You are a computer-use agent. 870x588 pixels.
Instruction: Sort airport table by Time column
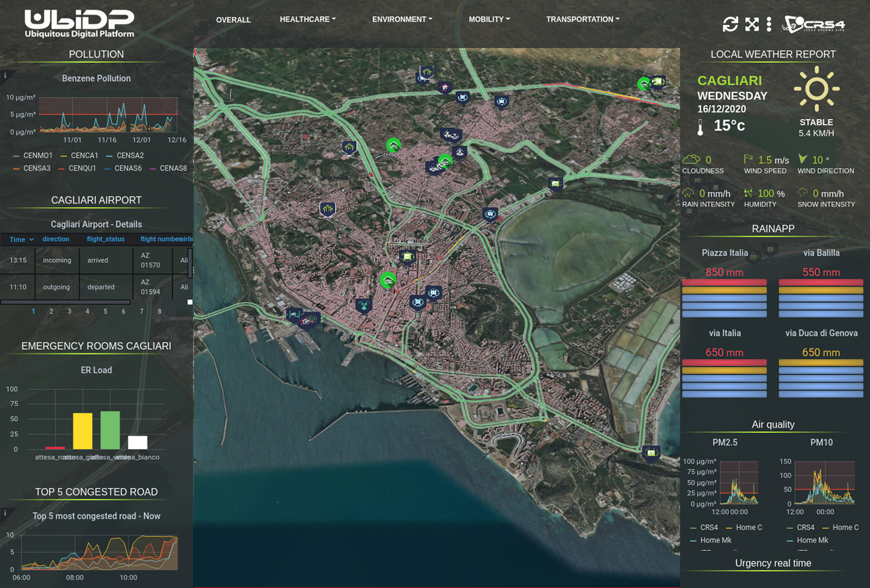click(x=18, y=239)
